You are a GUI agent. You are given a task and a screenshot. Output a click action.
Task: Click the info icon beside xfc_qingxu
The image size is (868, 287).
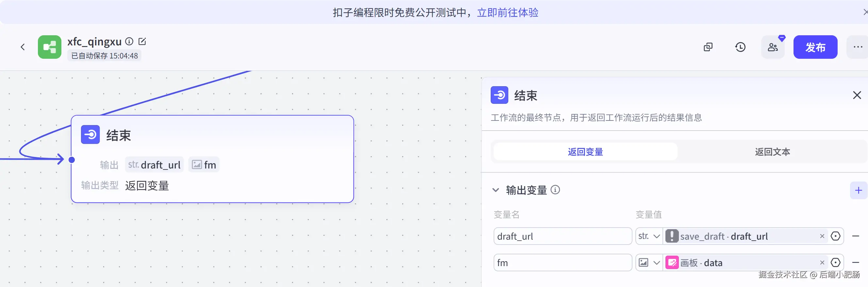(x=129, y=41)
